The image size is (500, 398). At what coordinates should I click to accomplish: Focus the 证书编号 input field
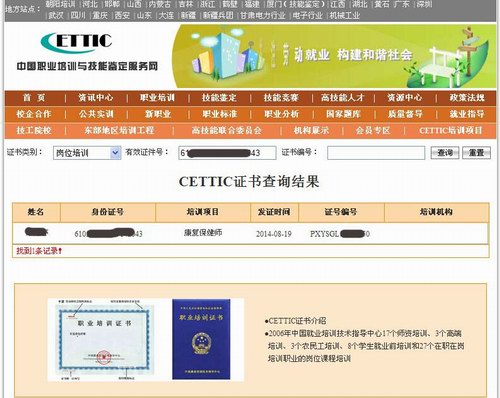[376, 153]
